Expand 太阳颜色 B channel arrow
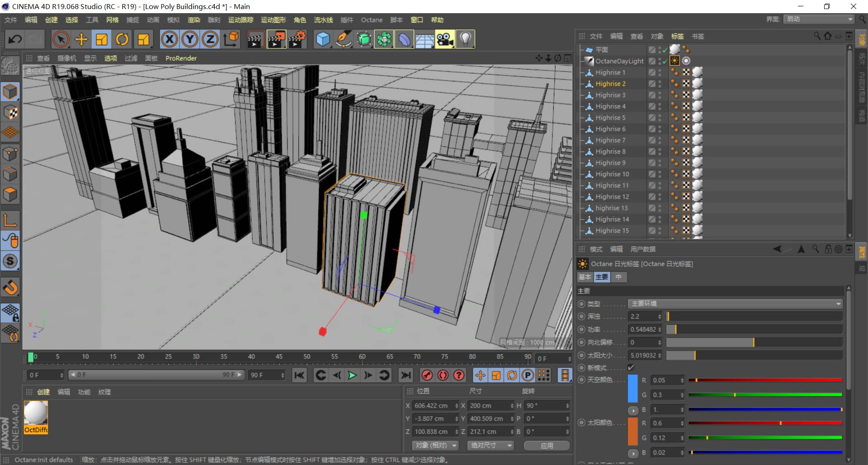The height and width of the screenshot is (465, 868). (633, 453)
